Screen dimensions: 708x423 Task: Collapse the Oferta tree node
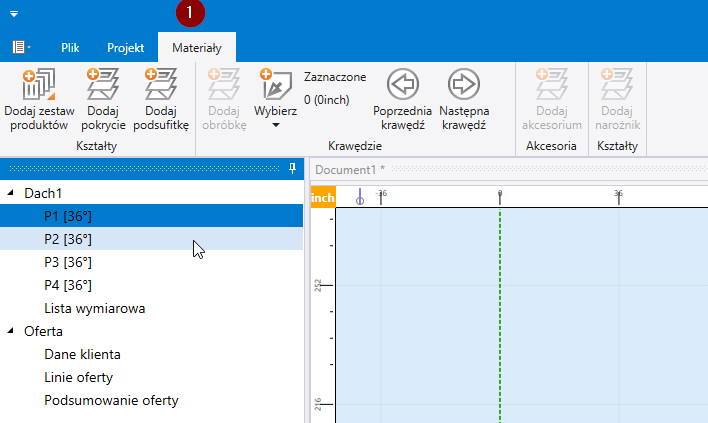11,331
